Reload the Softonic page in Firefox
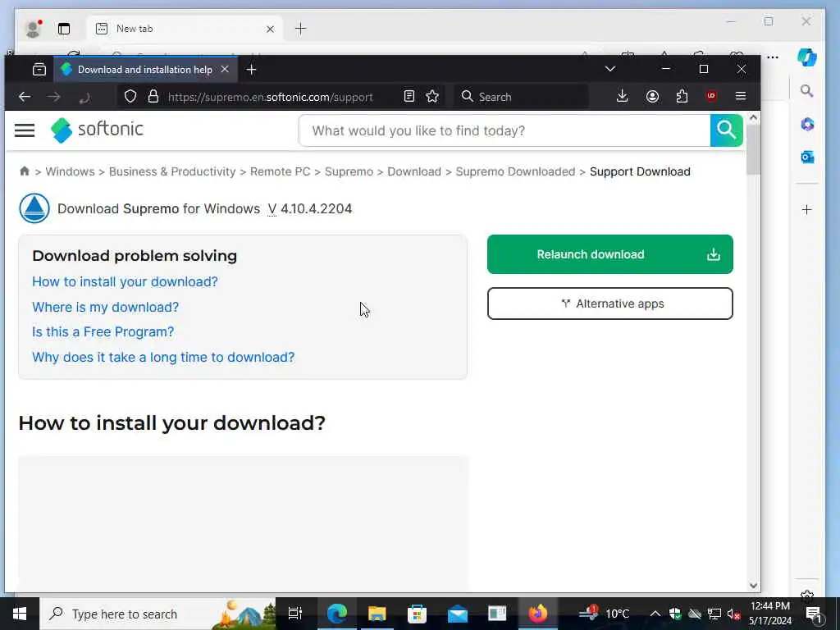The height and width of the screenshot is (630, 840). tap(84, 97)
